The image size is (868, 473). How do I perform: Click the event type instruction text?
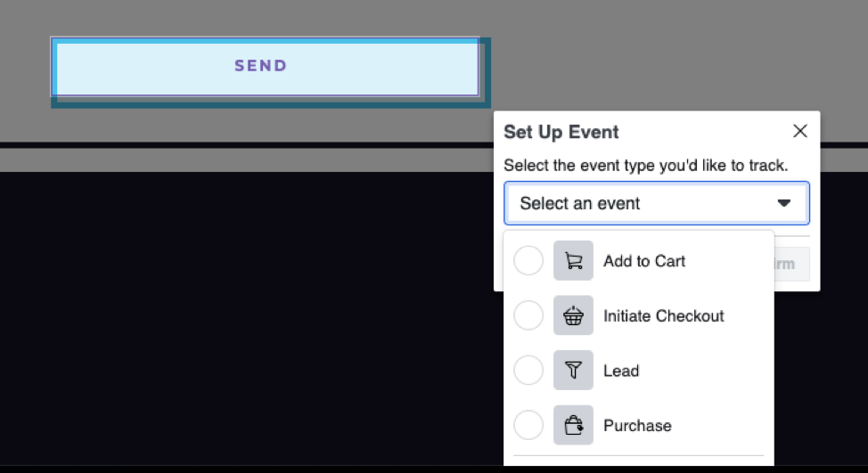tap(645, 166)
